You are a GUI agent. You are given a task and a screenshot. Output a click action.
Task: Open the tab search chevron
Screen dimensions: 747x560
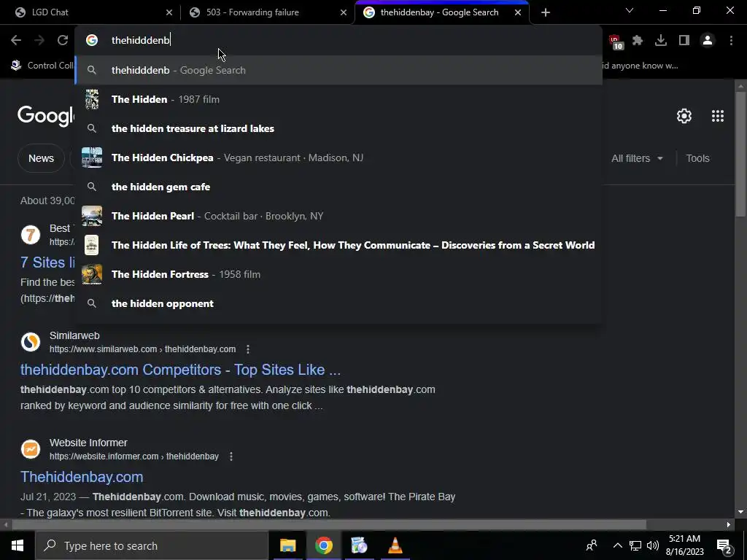tap(630, 10)
